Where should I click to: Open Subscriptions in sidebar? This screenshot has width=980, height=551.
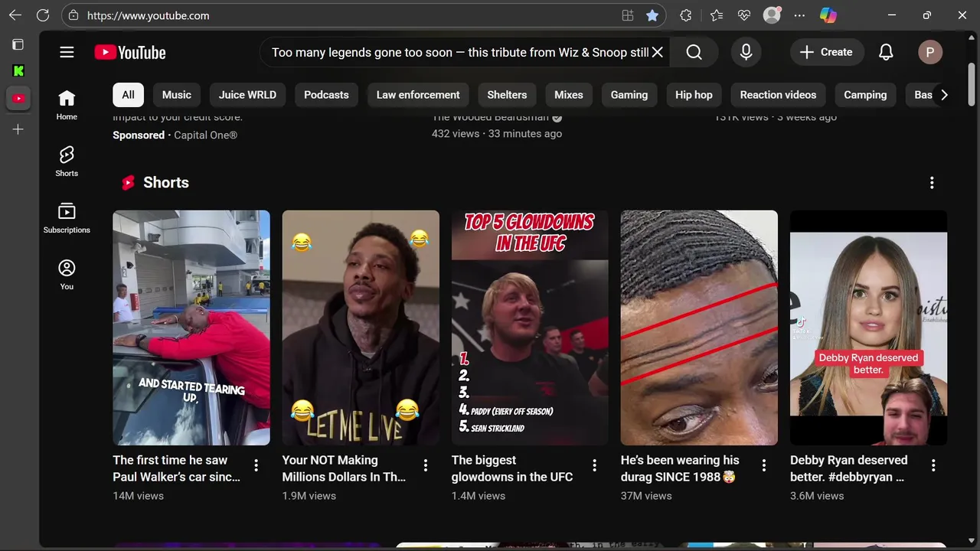point(67,218)
